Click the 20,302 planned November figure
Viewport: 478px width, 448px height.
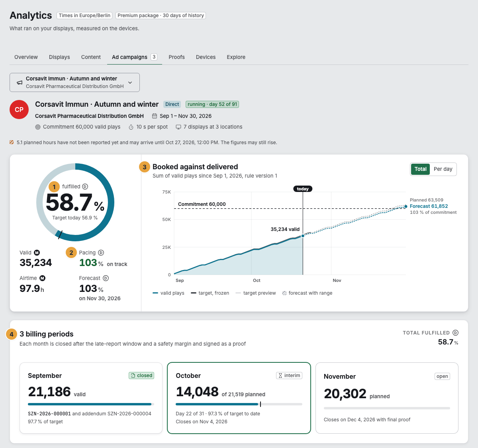click(x=357, y=394)
